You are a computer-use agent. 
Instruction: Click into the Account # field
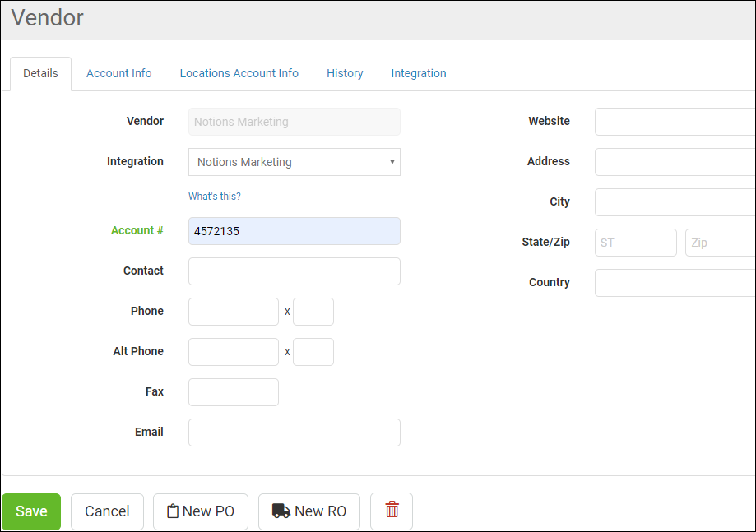pyautogui.click(x=294, y=231)
